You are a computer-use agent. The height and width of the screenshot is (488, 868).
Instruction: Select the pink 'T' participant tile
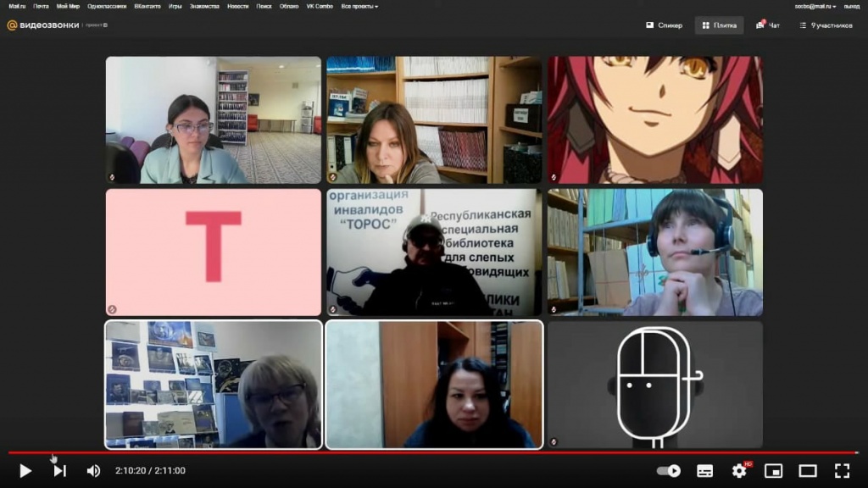[x=214, y=252]
